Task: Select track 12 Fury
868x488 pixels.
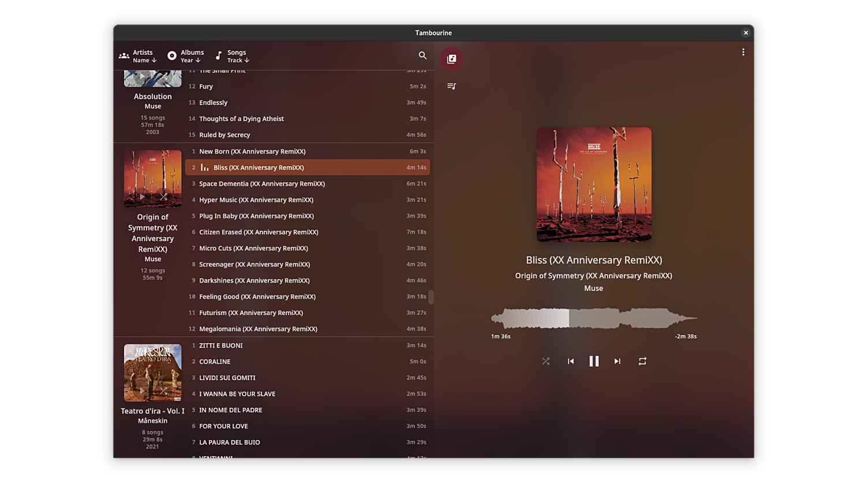Action: [x=308, y=87]
